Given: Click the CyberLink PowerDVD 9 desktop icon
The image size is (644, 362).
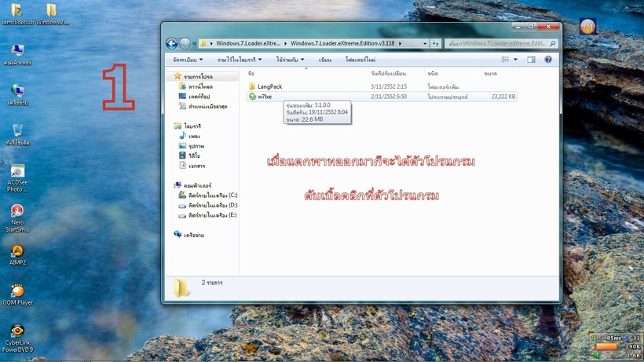Looking at the screenshot, I should coord(17,338).
